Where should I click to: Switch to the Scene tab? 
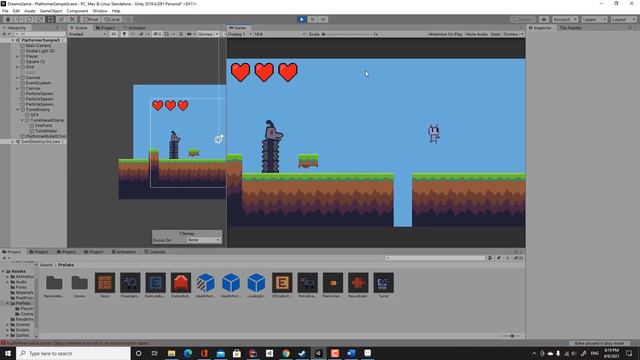click(x=79, y=28)
